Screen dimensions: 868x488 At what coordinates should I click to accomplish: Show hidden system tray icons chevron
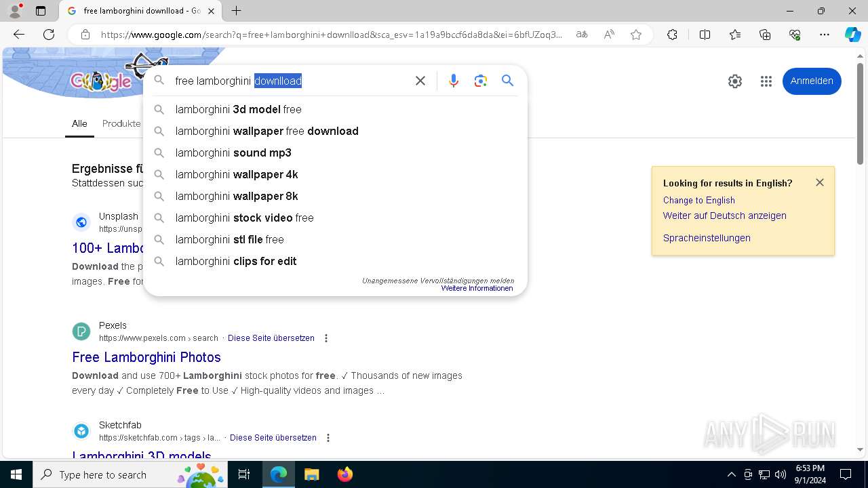tap(731, 474)
